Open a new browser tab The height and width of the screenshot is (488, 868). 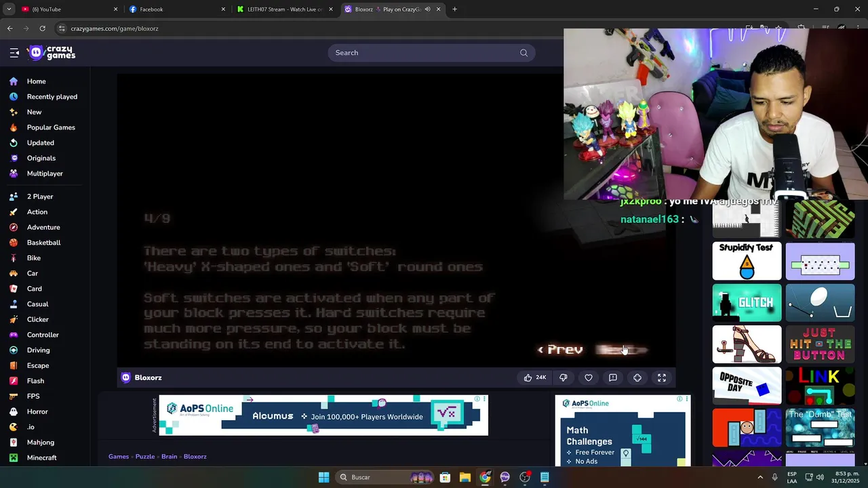coord(454,9)
